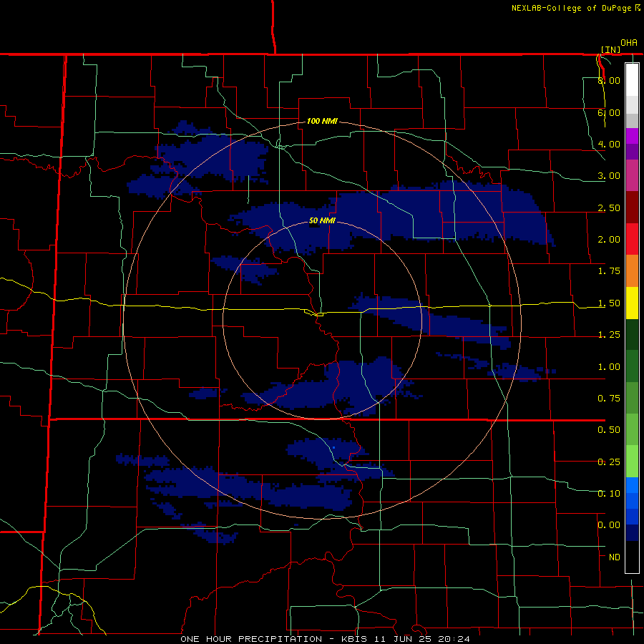The image size is (644, 644).
Task: Click the [IN] units label
Action: coord(611,49)
